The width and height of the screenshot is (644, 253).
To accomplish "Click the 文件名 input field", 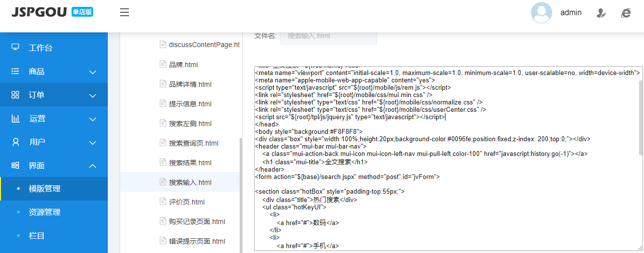I will 328,36.
